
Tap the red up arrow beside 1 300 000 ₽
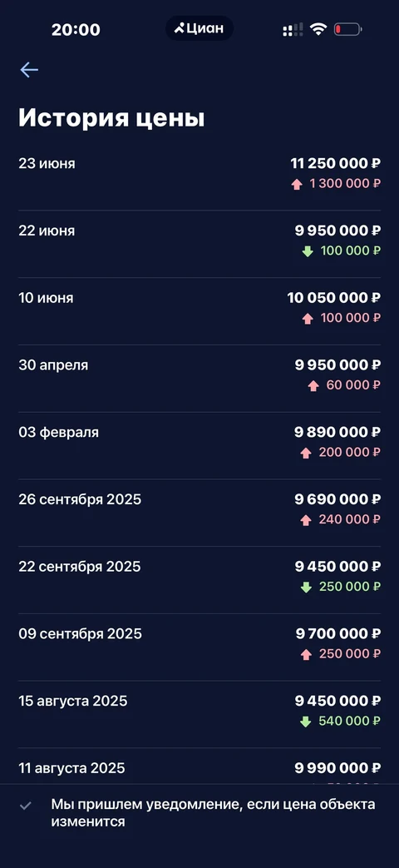point(297,185)
